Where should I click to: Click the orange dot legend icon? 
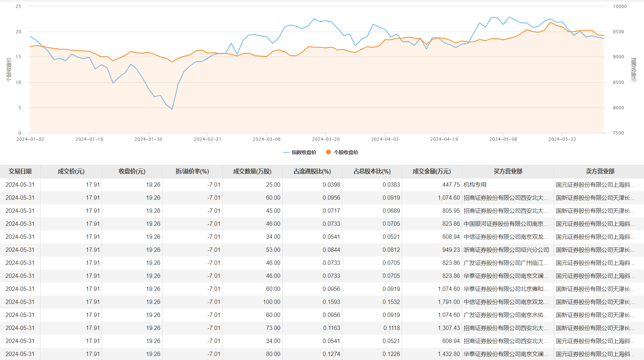pyautogui.click(x=329, y=152)
